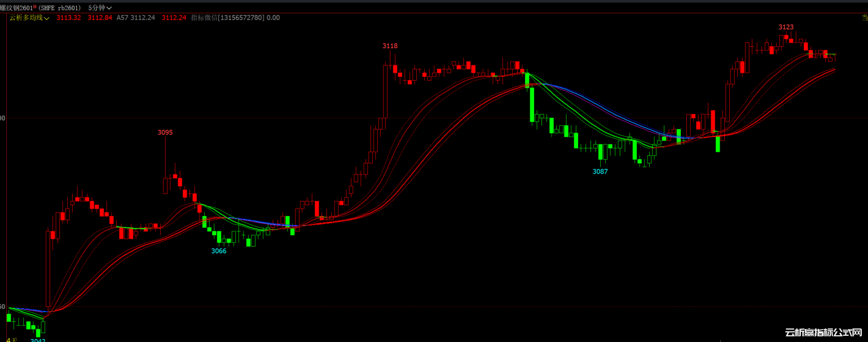Click the first red 3113.32 indicator value
This screenshot has width=868, height=342.
coord(69,17)
